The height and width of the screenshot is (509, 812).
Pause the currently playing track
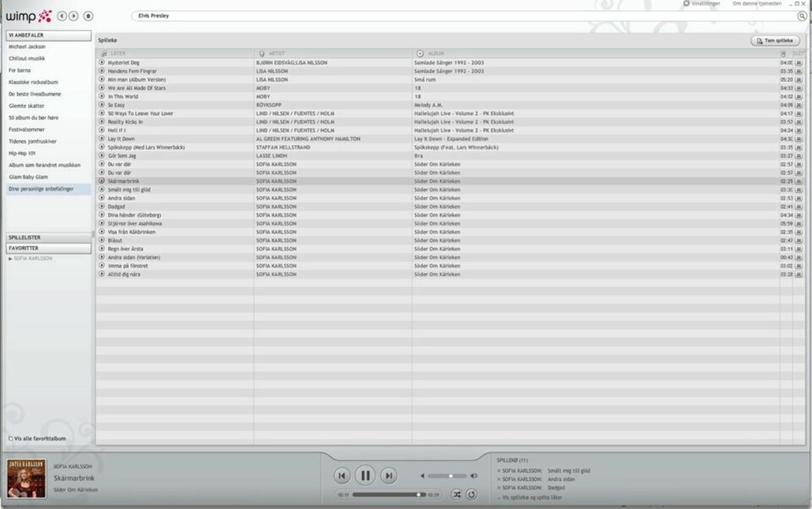click(365, 476)
